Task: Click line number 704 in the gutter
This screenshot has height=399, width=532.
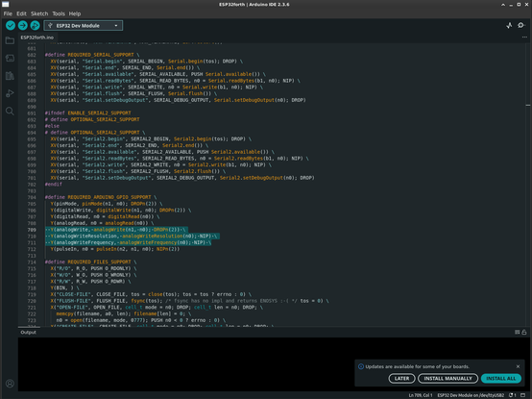Action: (x=32, y=197)
